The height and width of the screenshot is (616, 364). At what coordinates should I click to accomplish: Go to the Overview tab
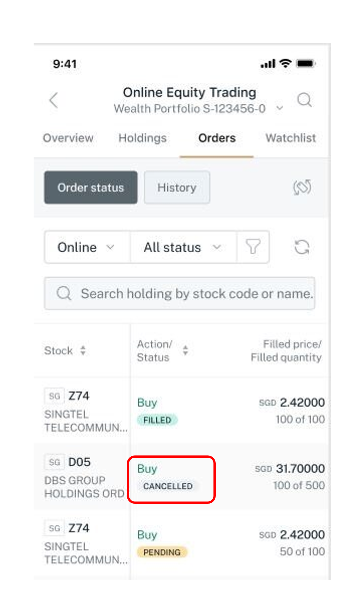point(68,138)
